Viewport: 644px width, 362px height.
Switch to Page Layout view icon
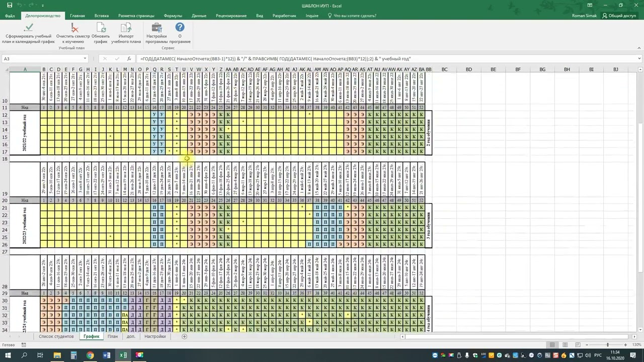[565, 345]
